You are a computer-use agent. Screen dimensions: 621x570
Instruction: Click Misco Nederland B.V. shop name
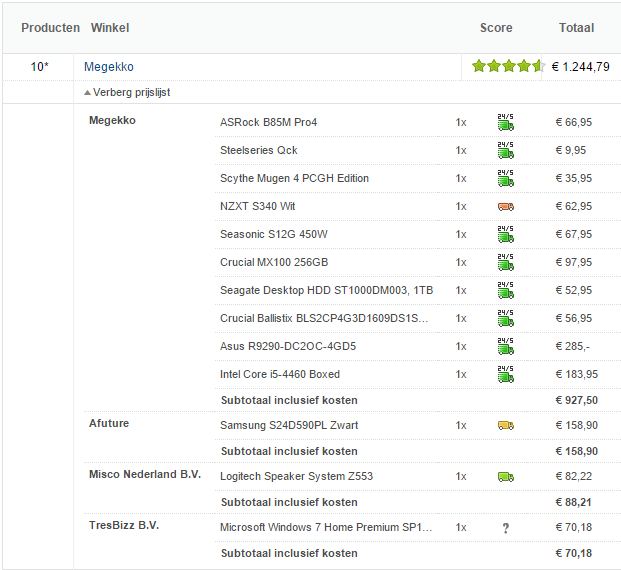point(145,474)
